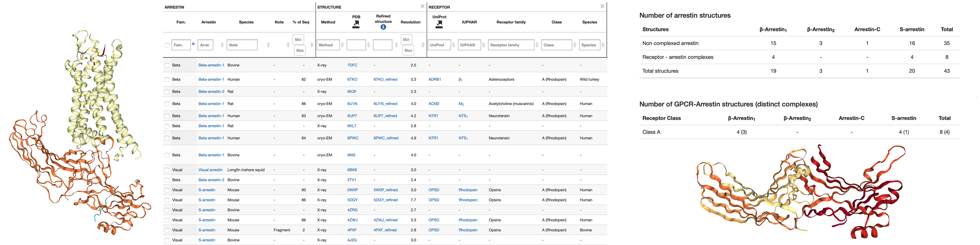The image size is (980, 245).
Task: Sort table by Receptor family arrows
Action: (537, 45)
